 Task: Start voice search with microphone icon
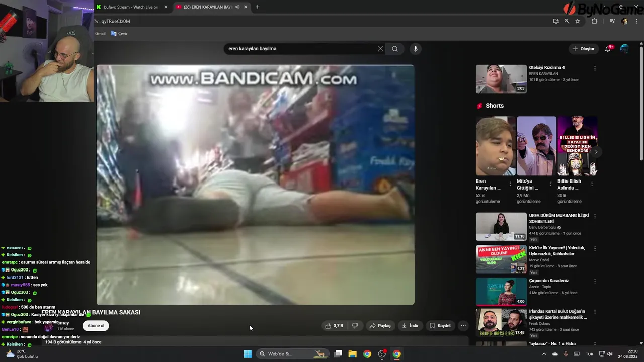pos(415,49)
